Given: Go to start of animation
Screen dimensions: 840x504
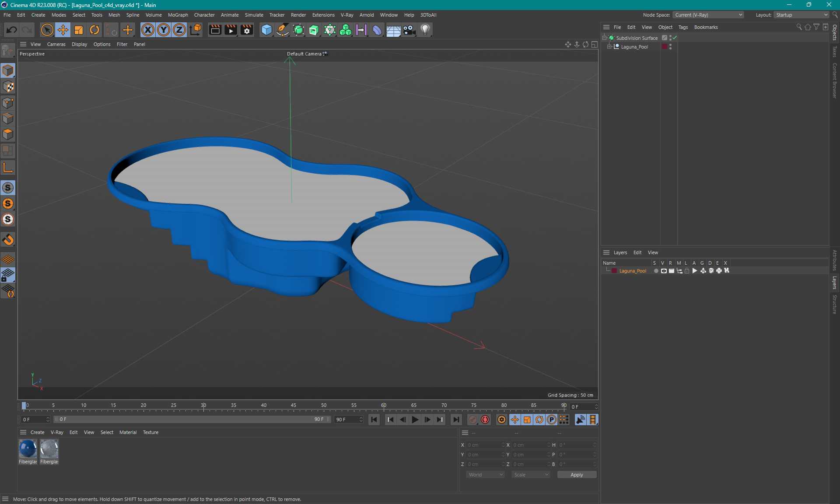Looking at the screenshot, I should click(x=374, y=420).
